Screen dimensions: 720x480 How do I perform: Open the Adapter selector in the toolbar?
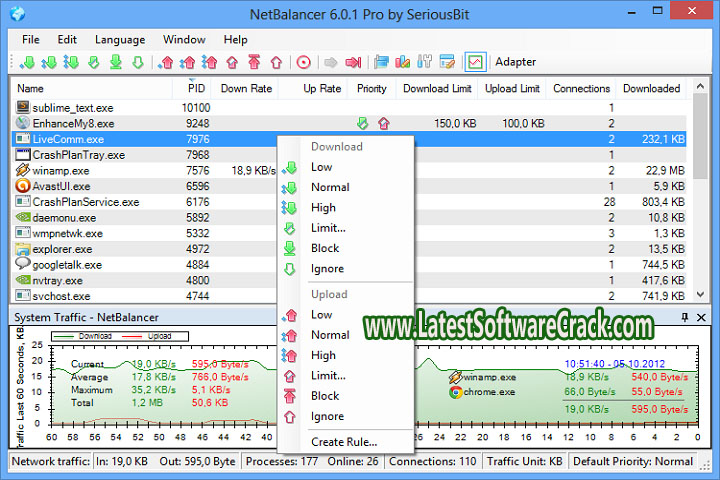[x=515, y=62]
